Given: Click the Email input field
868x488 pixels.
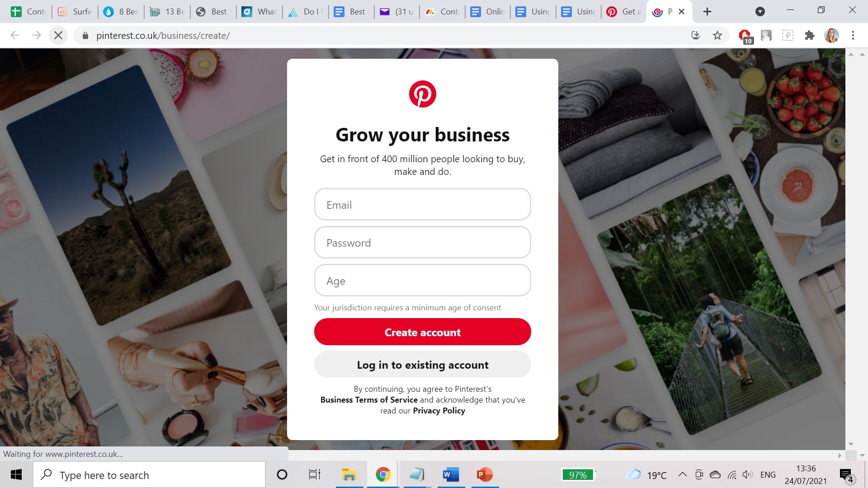Looking at the screenshot, I should (x=422, y=204).
